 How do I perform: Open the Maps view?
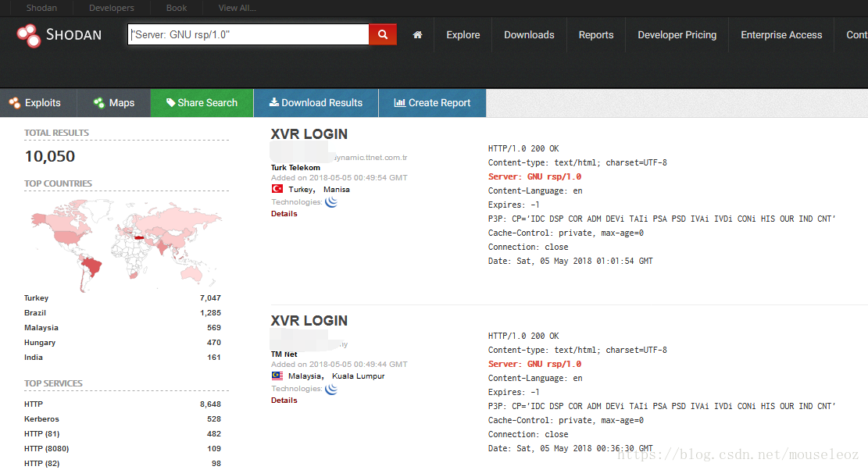pyautogui.click(x=114, y=103)
